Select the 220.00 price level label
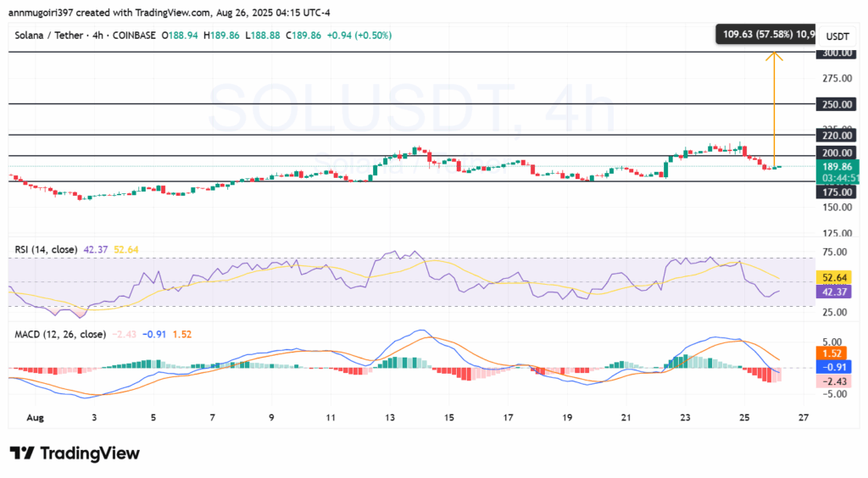 (x=837, y=136)
